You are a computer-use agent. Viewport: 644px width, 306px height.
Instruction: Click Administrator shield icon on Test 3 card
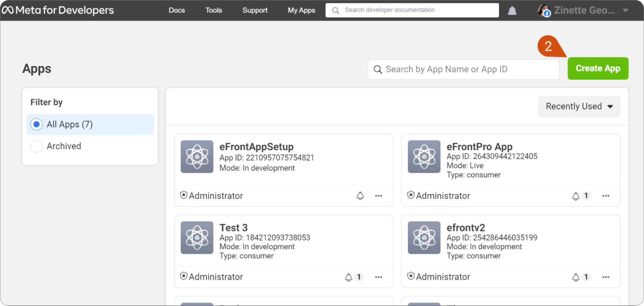184,276
